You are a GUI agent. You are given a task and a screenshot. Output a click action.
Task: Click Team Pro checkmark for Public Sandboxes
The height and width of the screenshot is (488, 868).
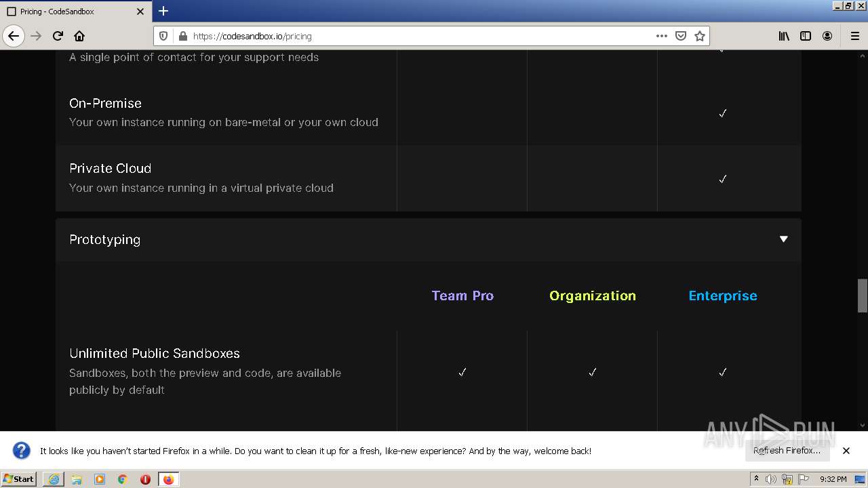[x=462, y=372]
